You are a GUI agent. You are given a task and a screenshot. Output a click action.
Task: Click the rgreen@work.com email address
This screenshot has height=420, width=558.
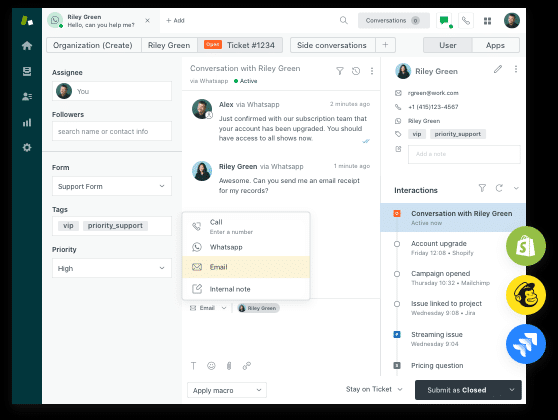point(433,93)
